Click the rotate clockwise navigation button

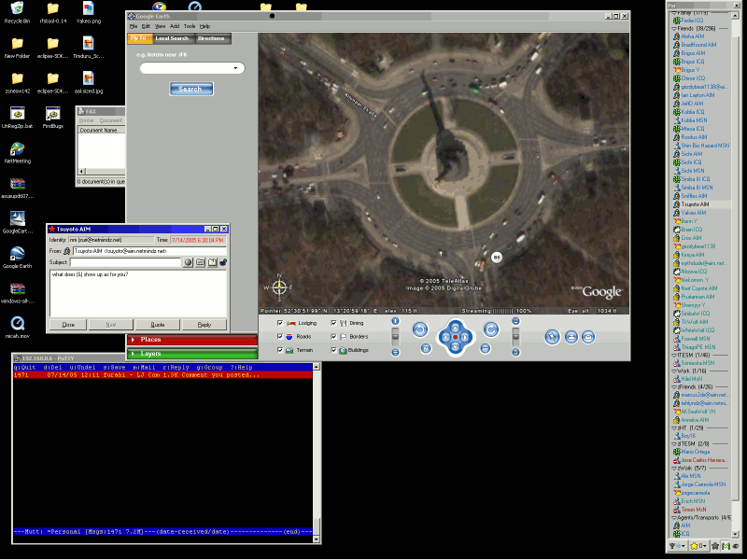point(492,329)
